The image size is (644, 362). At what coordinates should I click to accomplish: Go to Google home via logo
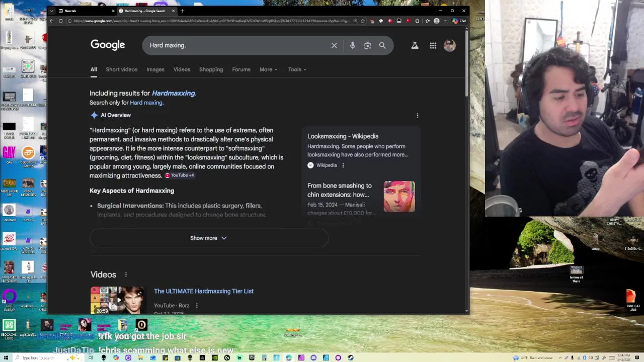[x=108, y=45]
